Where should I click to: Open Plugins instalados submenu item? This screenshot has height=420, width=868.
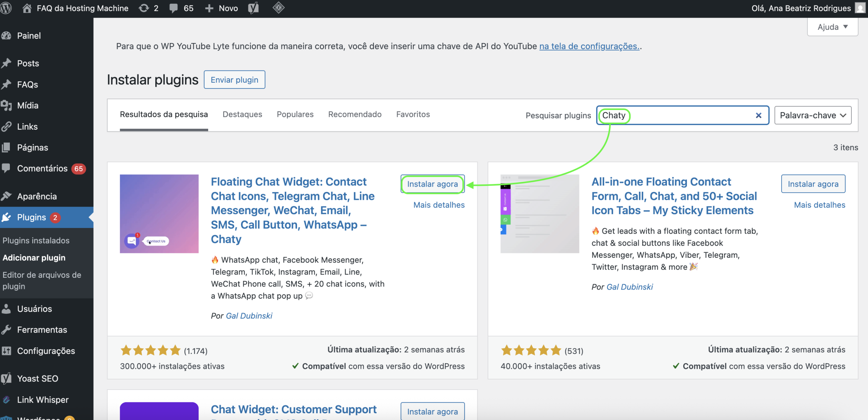coord(36,240)
